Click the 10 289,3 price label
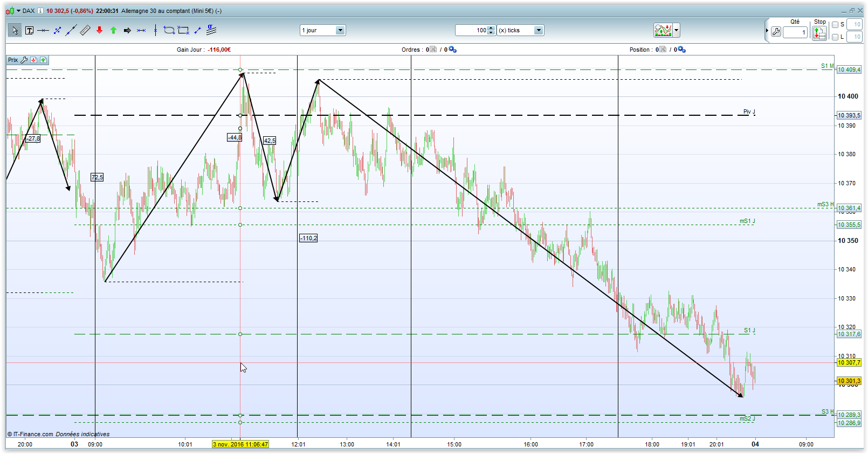 849,415
